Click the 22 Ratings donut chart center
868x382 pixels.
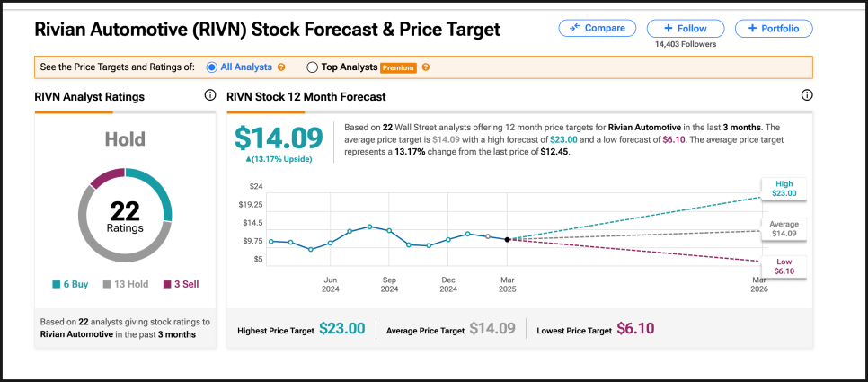125,216
